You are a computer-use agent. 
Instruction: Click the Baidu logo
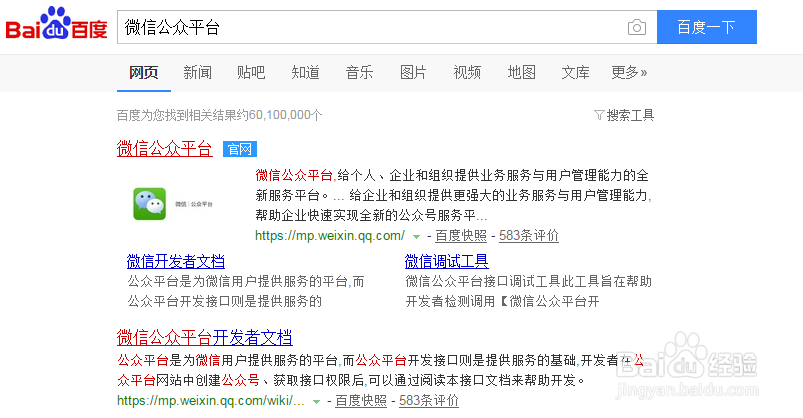56,24
